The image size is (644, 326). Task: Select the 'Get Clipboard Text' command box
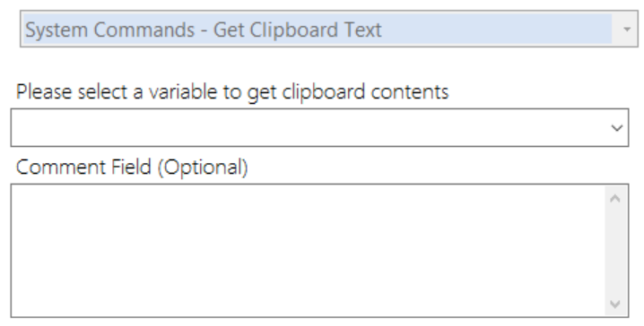click(x=329, y=30)
